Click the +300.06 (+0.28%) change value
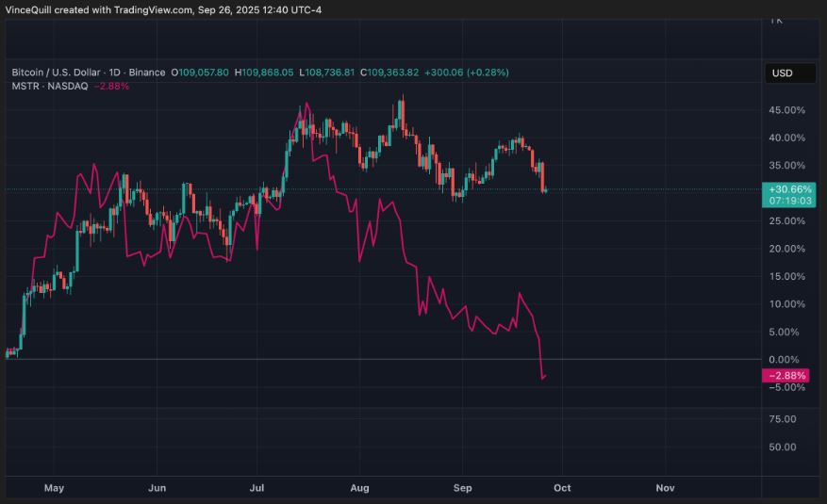The width and height of the screenshot is (827, 504). point(466,73)
